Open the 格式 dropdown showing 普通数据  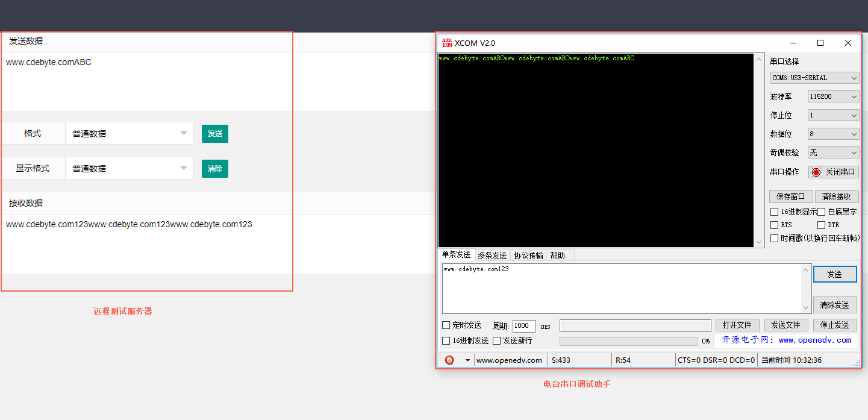click(x=129, y=133)
